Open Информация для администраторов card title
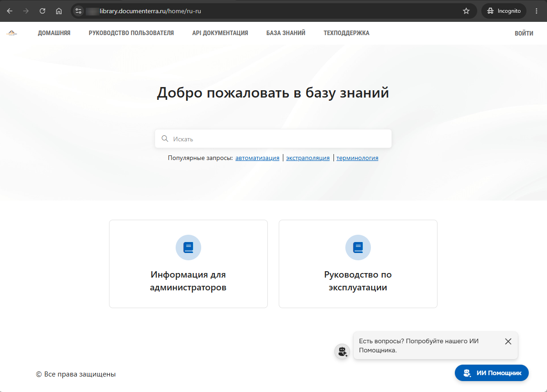 [188, 281]
